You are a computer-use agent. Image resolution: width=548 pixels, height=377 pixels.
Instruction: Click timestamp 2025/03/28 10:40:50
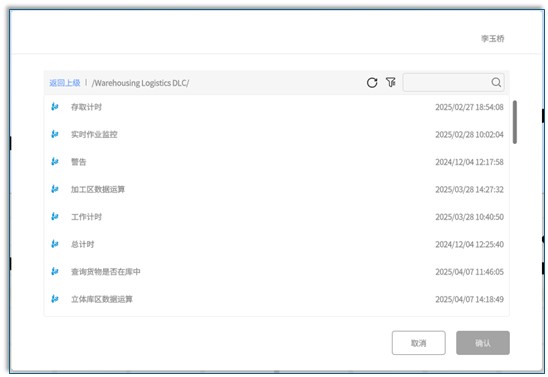click(x=469, y=217)
